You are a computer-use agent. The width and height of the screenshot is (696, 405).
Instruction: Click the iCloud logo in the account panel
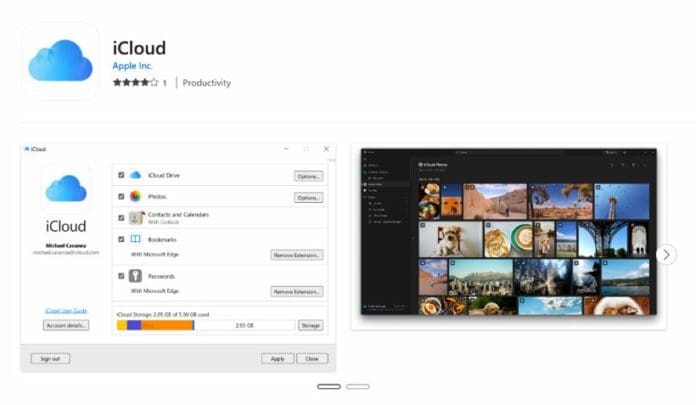tap(66, 188)
